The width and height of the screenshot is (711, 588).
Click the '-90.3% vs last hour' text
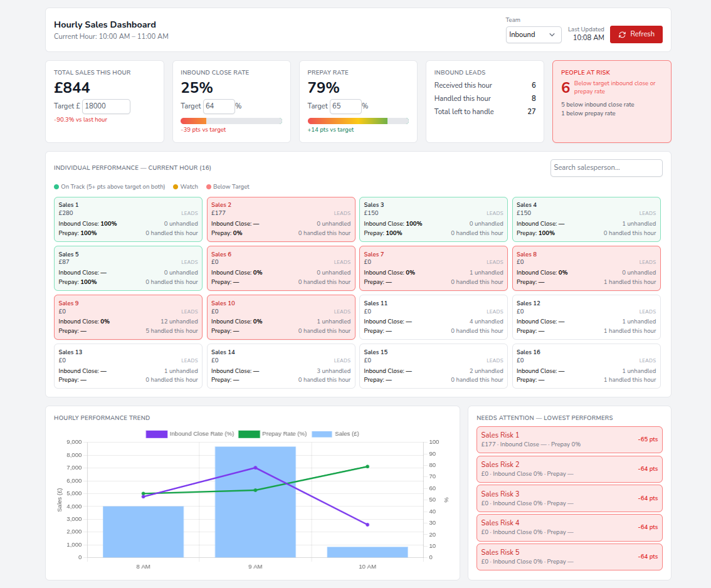pyautogui.click(x=81, y=120)
